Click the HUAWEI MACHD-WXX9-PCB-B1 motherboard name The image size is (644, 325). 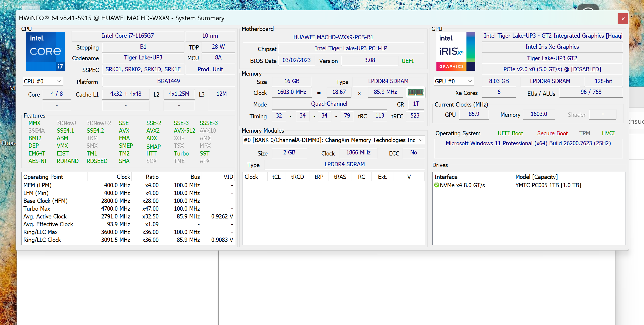(x=333, y=37)
